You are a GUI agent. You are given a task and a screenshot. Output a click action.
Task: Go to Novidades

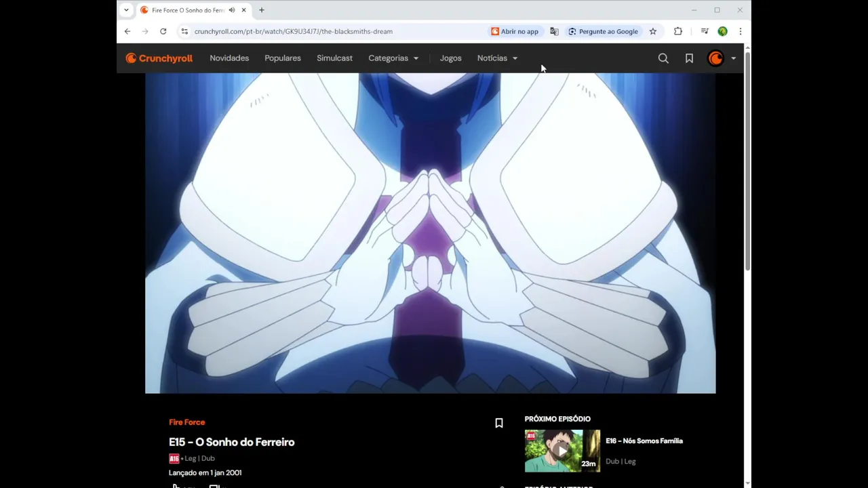[x=229, y=58]
